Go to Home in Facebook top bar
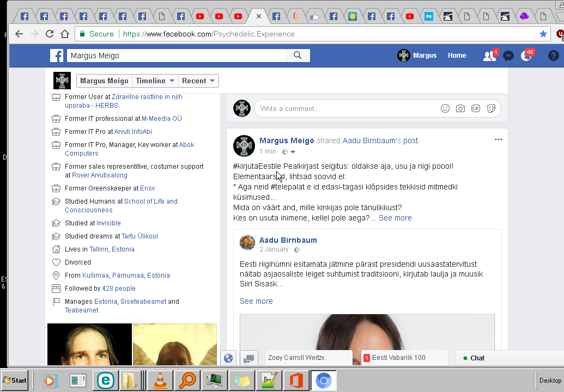Screen dimensions: 564x392 tap(457, 56)
